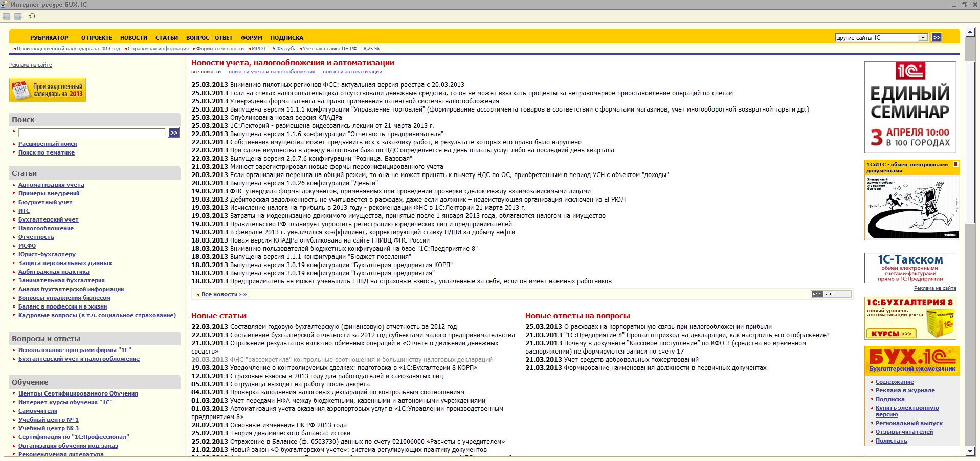Open the БУХ.1С Бухгалтерский ежемесячник logo banner
Viewport: 980px width, 461px height.
click(912, 361)
